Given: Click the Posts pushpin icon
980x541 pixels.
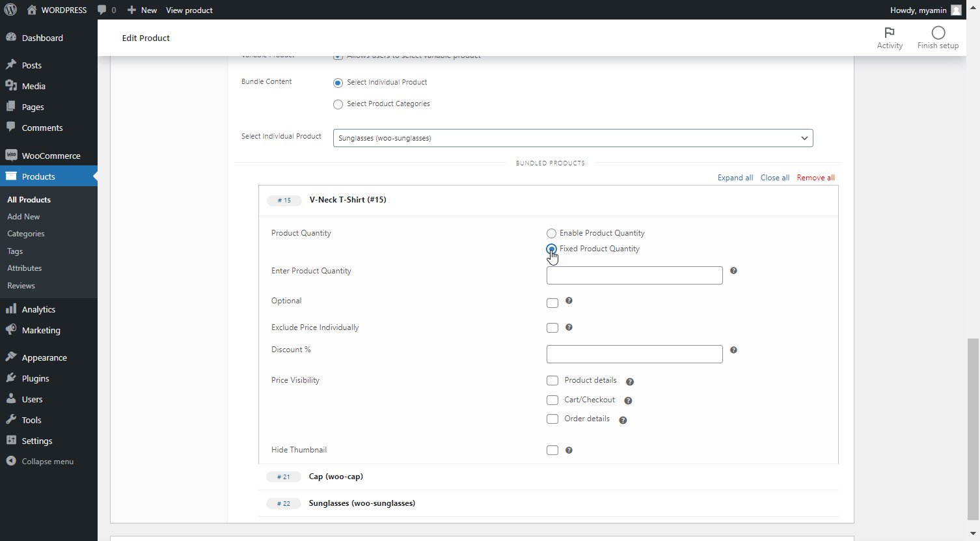Looking at the screenshot, I should pos(11,64).
